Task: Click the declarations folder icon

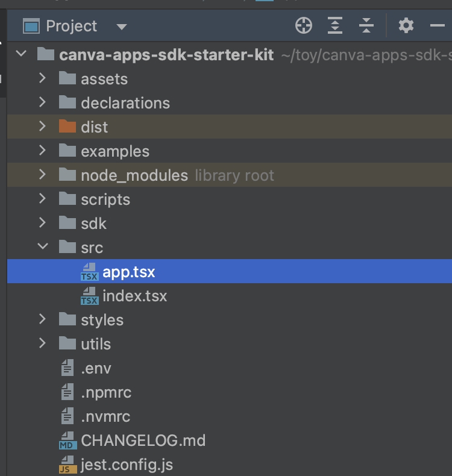Action: tap(67, 102)
